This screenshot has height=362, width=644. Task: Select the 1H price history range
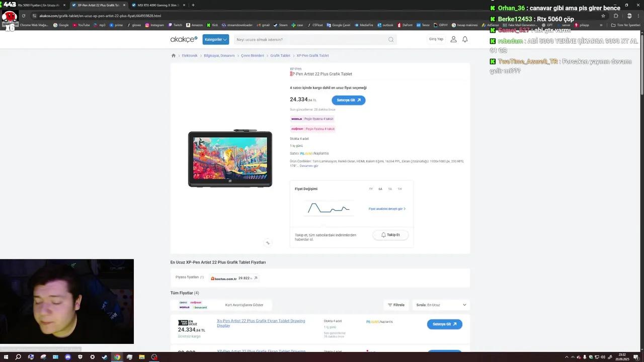[399, 189]
